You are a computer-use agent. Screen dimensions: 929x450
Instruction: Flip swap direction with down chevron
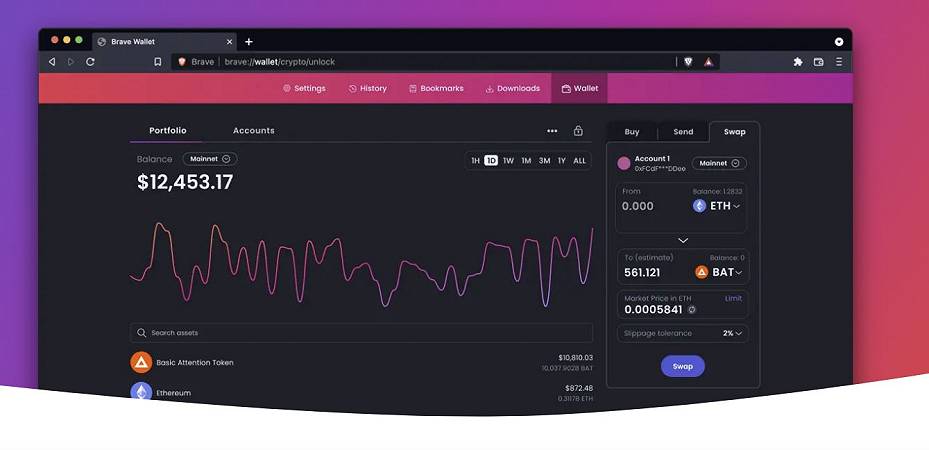click(683, 240)
